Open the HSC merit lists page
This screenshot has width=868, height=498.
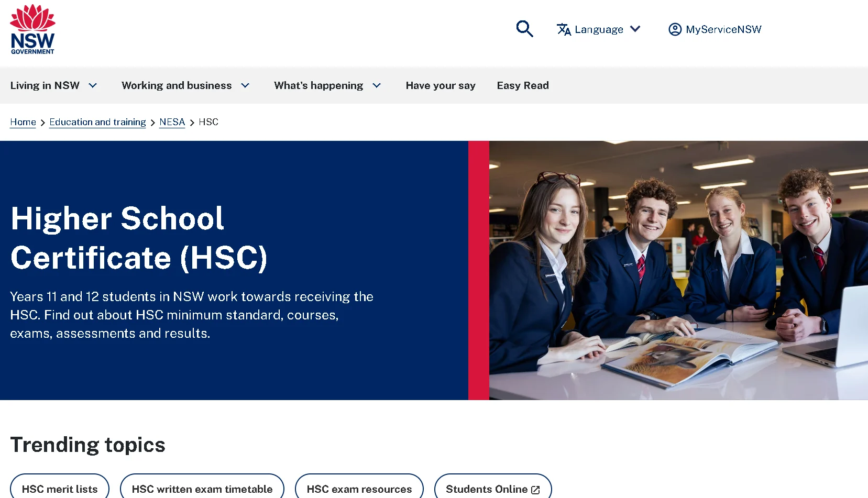pos(60,489)
